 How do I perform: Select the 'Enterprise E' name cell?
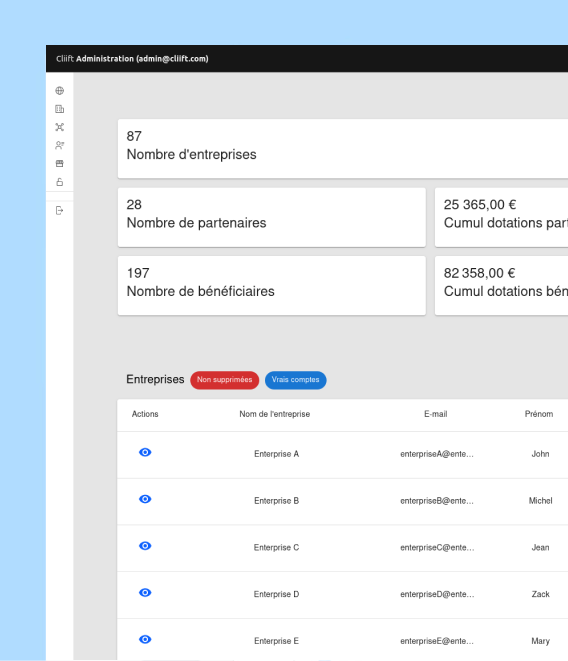(x=276, y=641)
